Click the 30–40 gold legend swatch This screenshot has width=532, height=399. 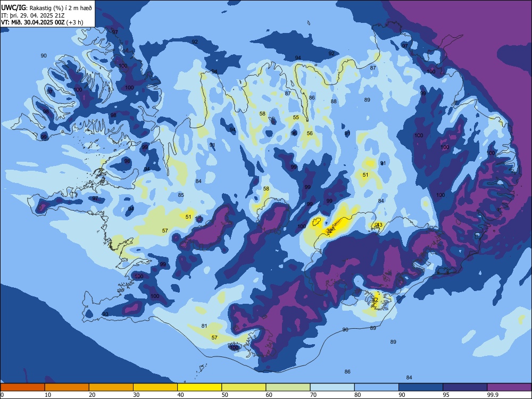[x=155, y=387]
